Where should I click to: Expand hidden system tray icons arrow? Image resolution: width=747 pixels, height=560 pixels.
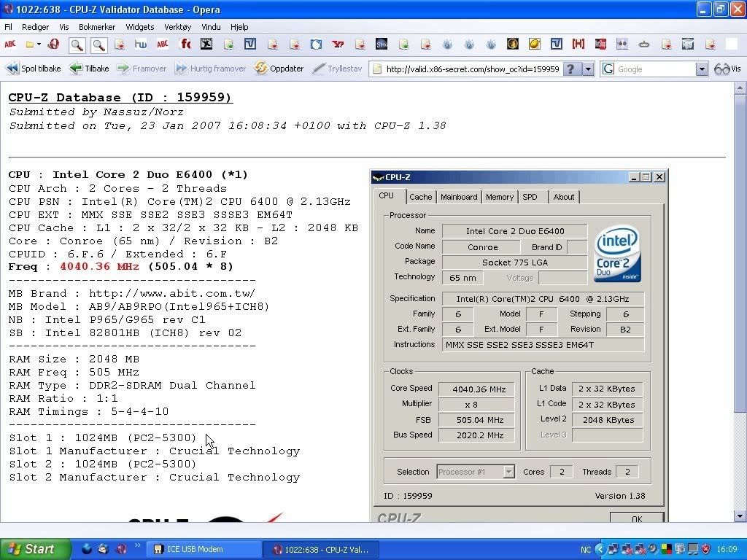click(600, 550)
